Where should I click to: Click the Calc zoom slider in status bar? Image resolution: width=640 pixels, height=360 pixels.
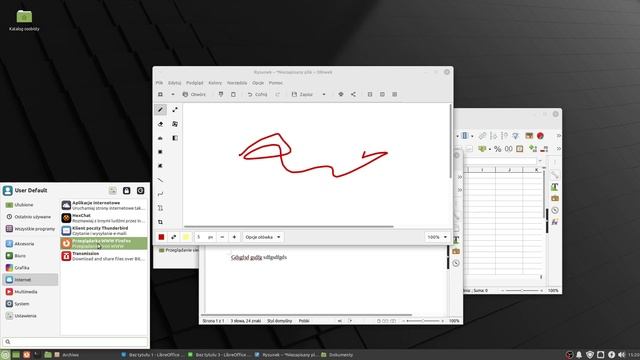[522, 291]
